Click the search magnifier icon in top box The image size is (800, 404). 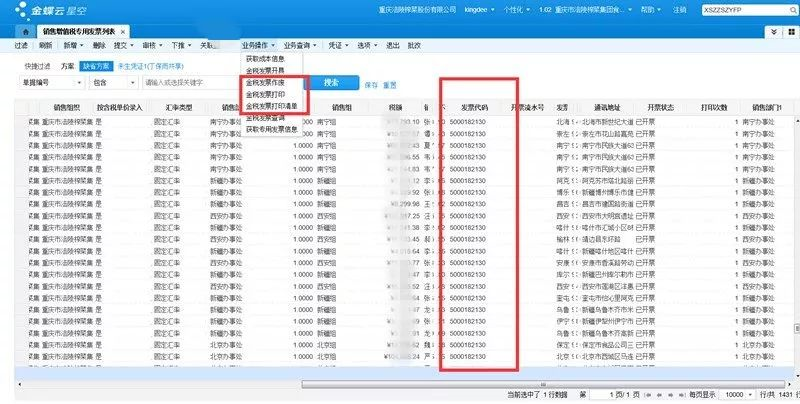point(792,10)
